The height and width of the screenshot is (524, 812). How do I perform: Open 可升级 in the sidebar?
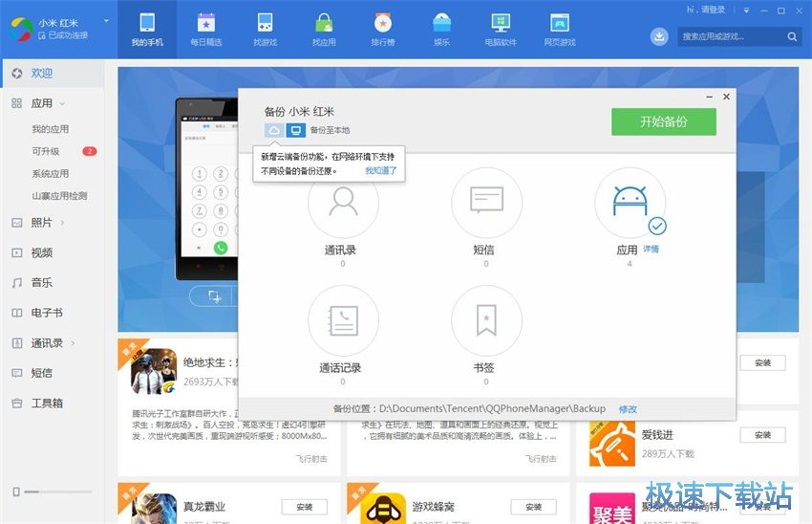(x=46, y=151)
